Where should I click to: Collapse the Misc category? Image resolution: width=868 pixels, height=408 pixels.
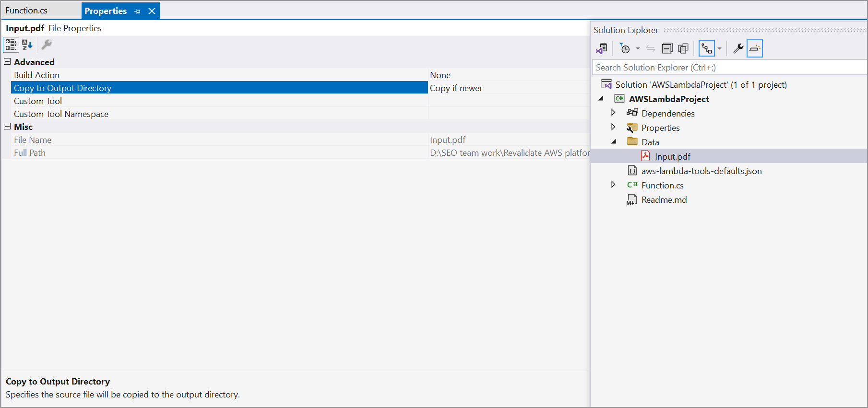tap(7, 127)
